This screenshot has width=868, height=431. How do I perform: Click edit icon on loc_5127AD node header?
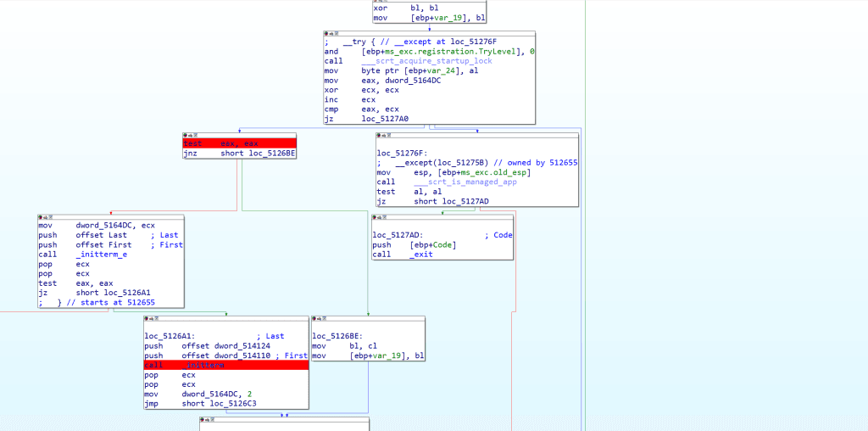click(x=379, y=217)
